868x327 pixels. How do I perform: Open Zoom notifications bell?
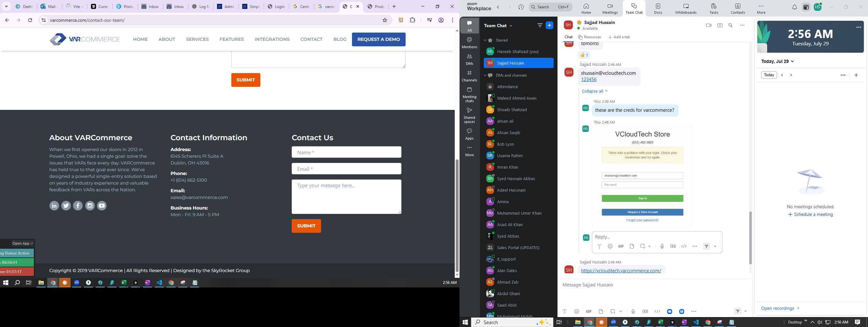click(794, 7)
